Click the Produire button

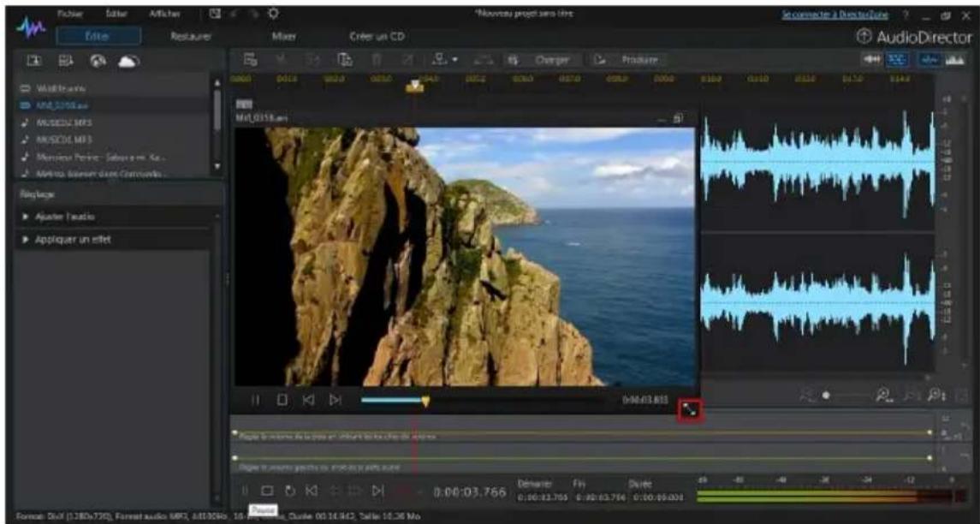click(627, 60)
